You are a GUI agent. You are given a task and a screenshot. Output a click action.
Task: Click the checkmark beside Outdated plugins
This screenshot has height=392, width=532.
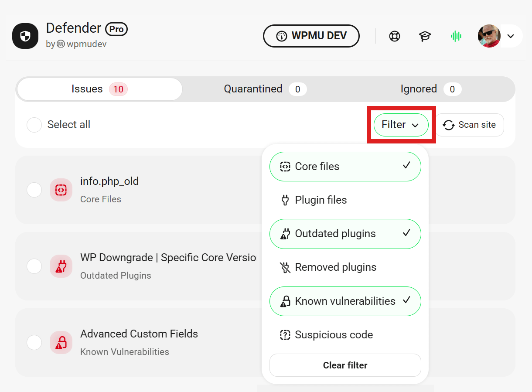406,233
